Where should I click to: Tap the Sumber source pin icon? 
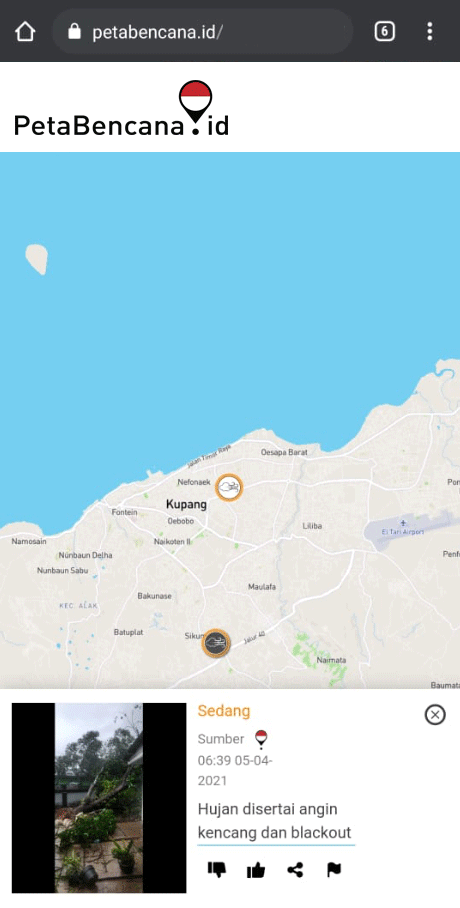[x=261, y=739]
